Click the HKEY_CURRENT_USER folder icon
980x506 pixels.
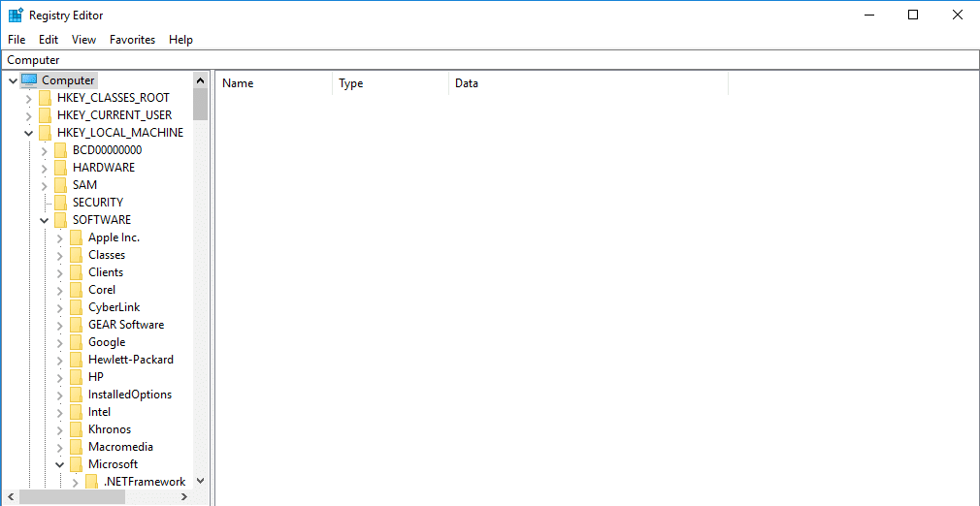click(x=45, y=115)
